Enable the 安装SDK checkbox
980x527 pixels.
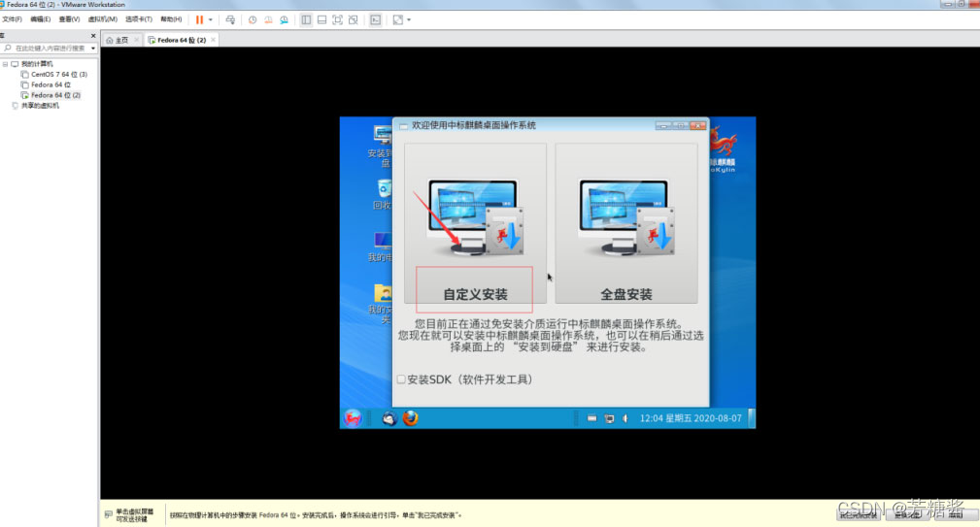tap(401, 379)
